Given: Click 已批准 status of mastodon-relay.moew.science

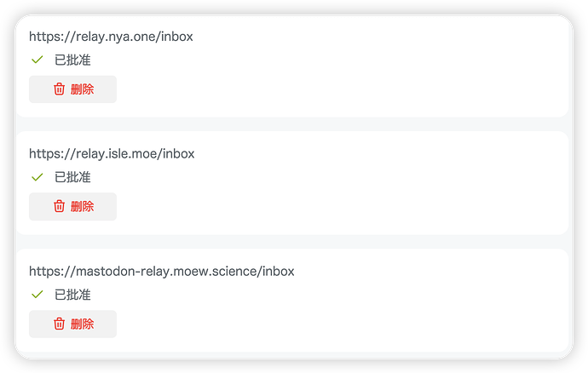Looking at the screenshot, I should [x=72, y=295].
